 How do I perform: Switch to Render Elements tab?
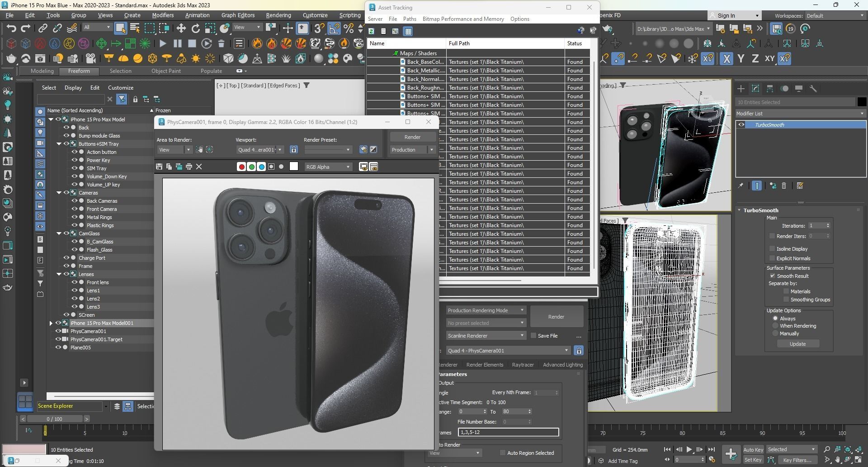pos(485,365)
